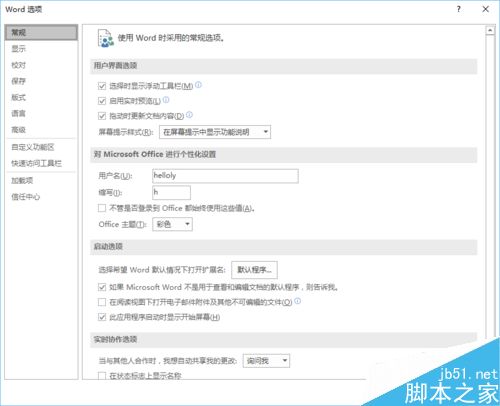Click info icon beside 在阅读视图下打开电子邮件附件
Screen dimensions: 500x406
pos(297,301)
